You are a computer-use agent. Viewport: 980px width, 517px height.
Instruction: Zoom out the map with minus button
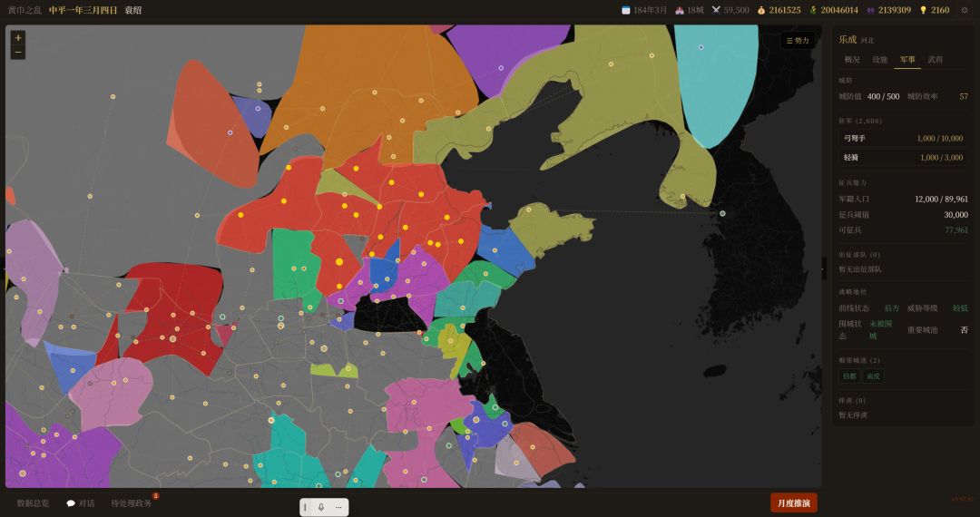click(x=18, y=53)
